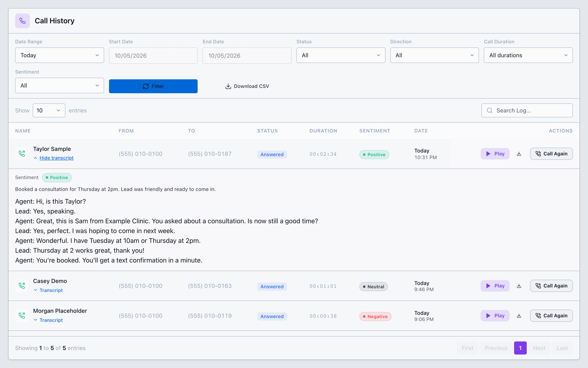Download recording for Morgan Placeholder call
Viewport: 588px width, 368px height.
(x=519, y=316)
